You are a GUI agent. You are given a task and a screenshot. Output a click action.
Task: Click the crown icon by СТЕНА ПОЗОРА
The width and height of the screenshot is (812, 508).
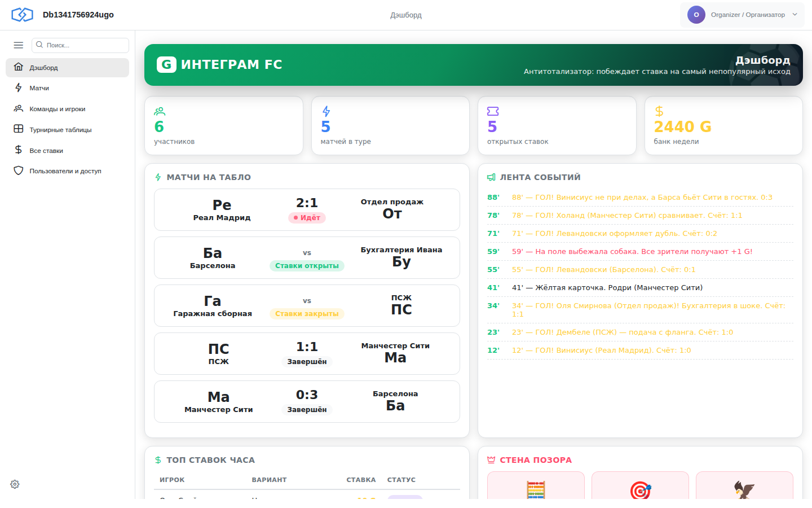pyautogui.click(x=491, y=460)
